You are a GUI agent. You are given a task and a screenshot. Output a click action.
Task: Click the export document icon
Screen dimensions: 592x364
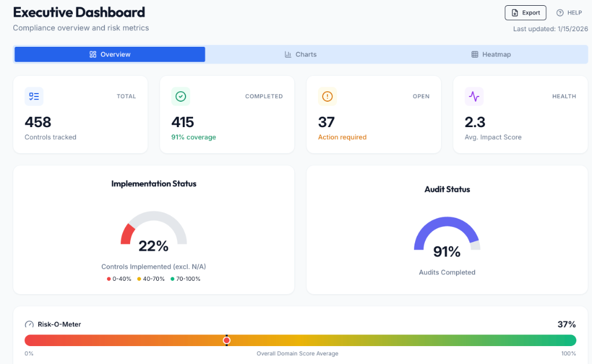(515, 13)
